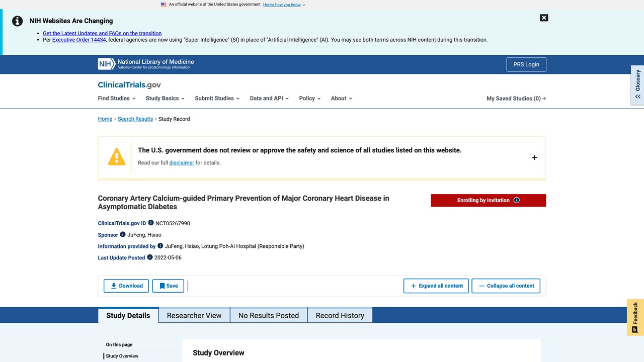Image resolution: width=644 pixels, height=362 pixels.
Task: Download the study record
Action: (126, 286)
